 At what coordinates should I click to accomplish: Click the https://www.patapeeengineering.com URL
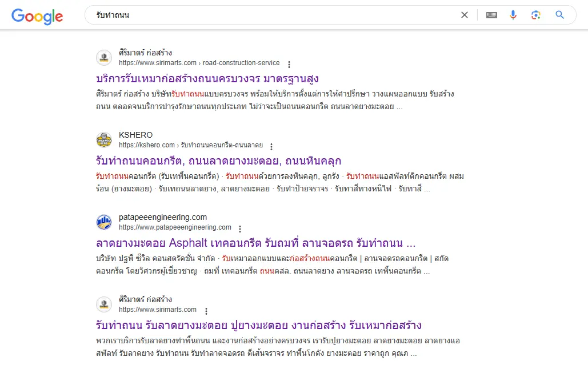(175, 227)
